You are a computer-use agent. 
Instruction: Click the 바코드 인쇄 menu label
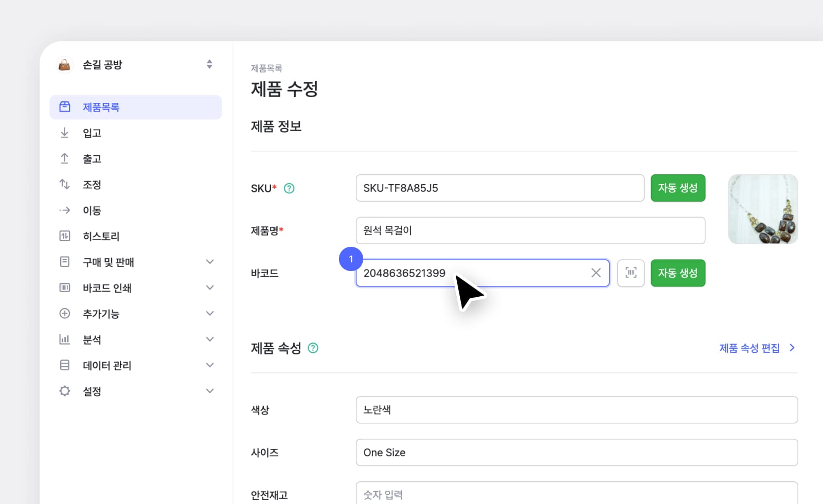[x=107, y=288]
